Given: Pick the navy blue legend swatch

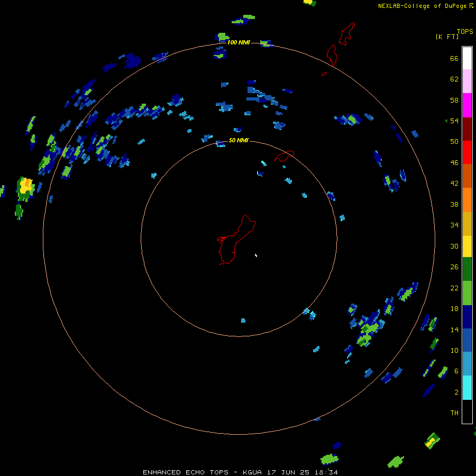Looking at the screenshot, I should [x=467, y=317].
